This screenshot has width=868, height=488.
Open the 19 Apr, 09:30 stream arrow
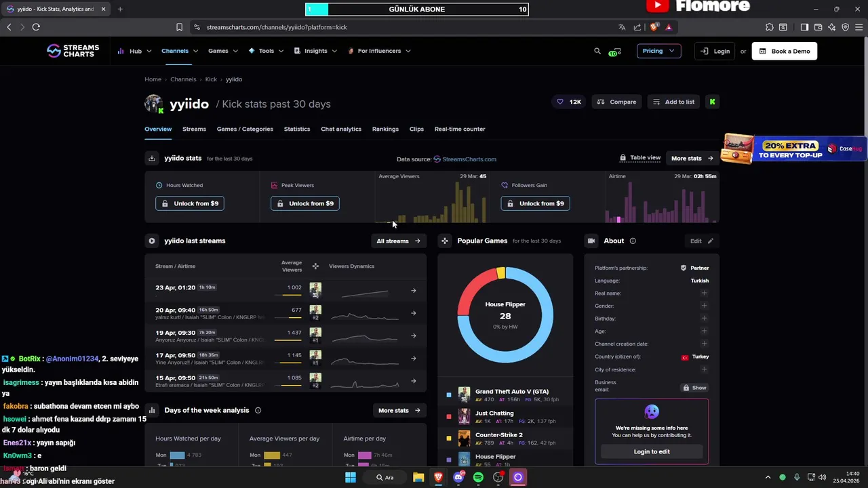pos(414,335)
